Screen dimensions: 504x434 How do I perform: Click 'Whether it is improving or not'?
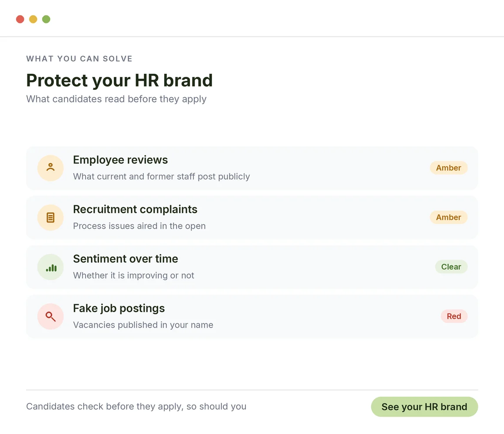click(133, 276)
